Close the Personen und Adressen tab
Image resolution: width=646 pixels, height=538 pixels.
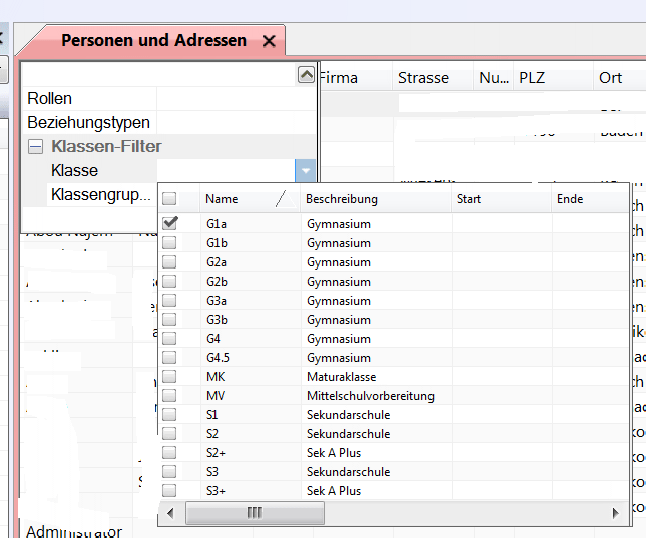(x=268, y=41)
